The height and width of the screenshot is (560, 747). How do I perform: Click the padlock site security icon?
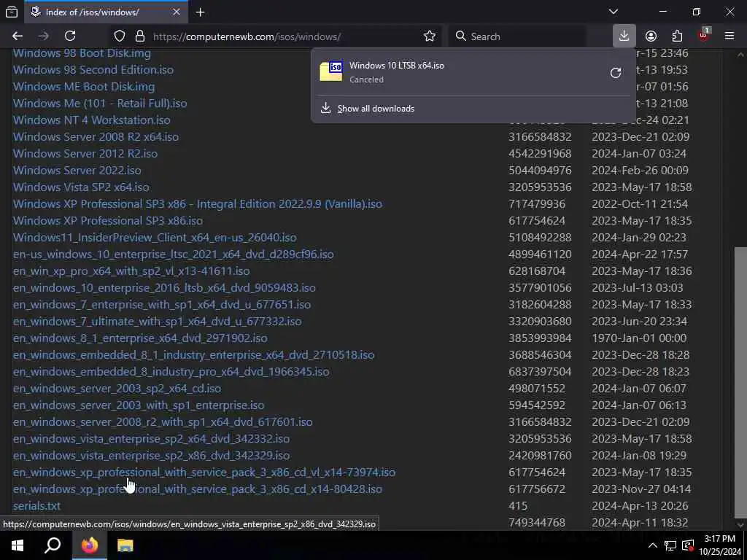139,36
